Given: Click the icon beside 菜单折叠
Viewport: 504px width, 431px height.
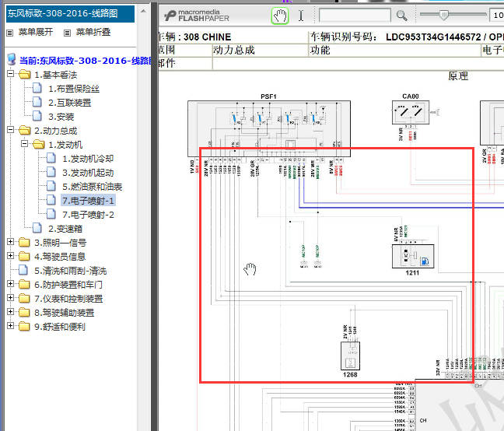Looking at the screenshot, I should pyautogui.click(x=67, y=33).
